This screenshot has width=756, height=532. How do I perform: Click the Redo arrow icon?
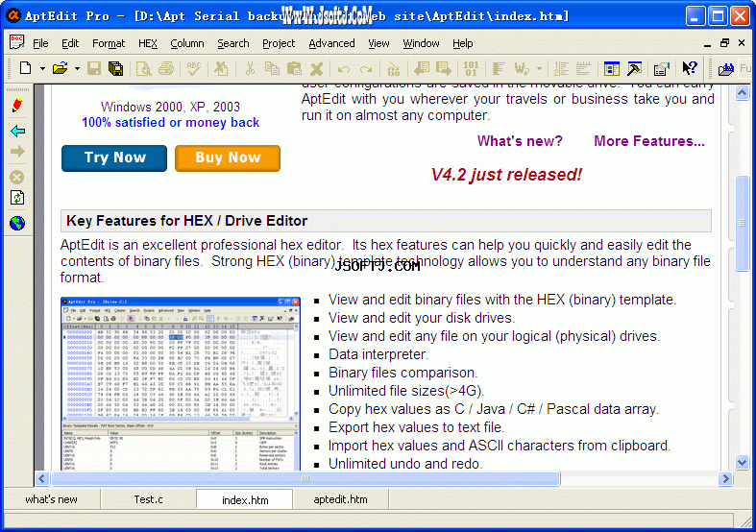point(366,69)
